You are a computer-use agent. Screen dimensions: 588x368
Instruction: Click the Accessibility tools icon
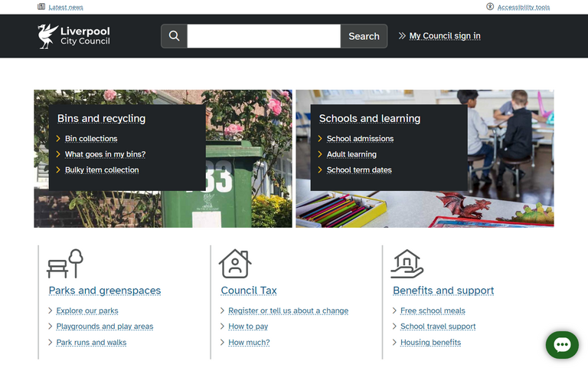point(490,7)
